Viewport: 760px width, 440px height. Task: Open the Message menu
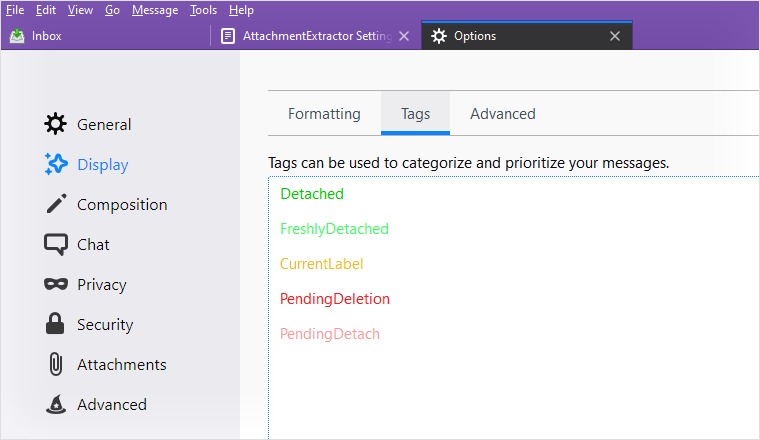pyautogui.click(x=155, y=10)
